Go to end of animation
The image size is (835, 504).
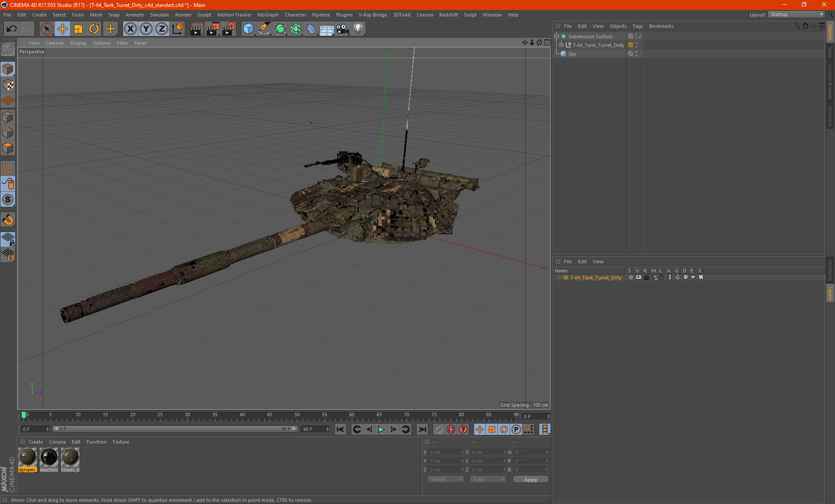(422, 429)
